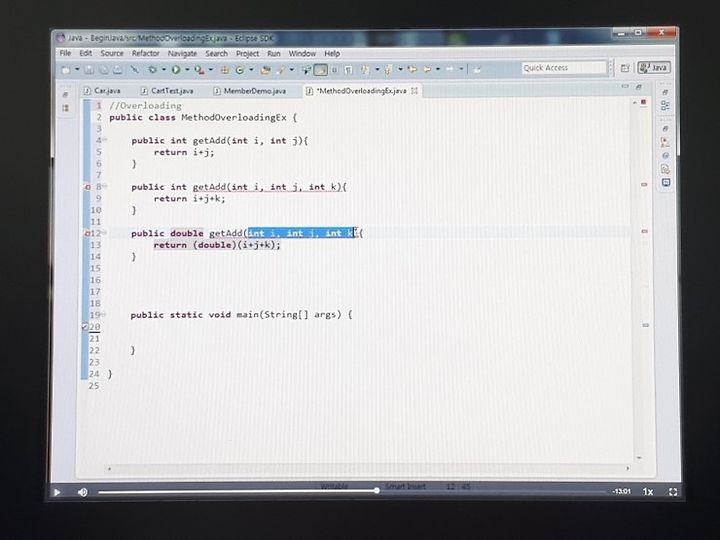Play the video with play button
Screen dimensions: 720x540
coord(57,492)
